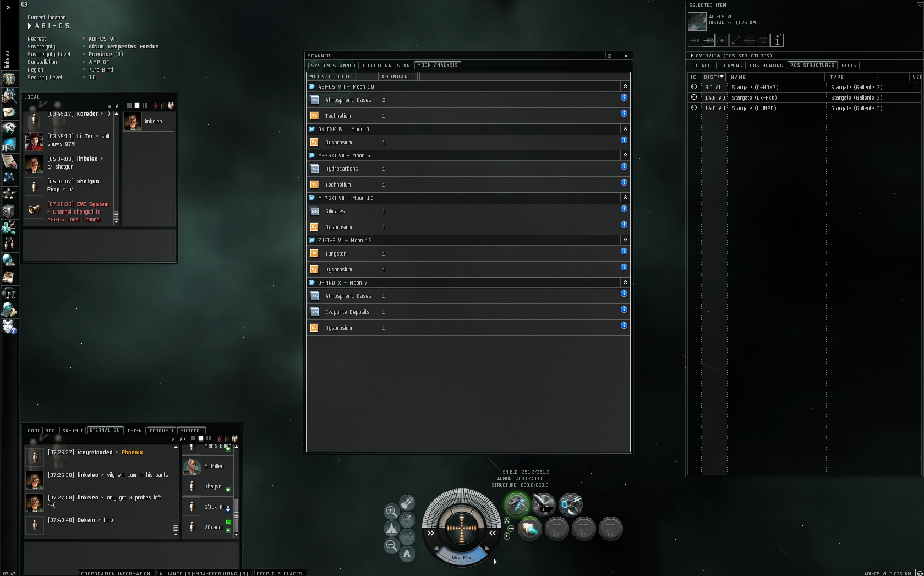Toggle the member list icon in the Local chat
Viewport: 924px width, 576px height.
pyautogui.click(x=171, y=106)
